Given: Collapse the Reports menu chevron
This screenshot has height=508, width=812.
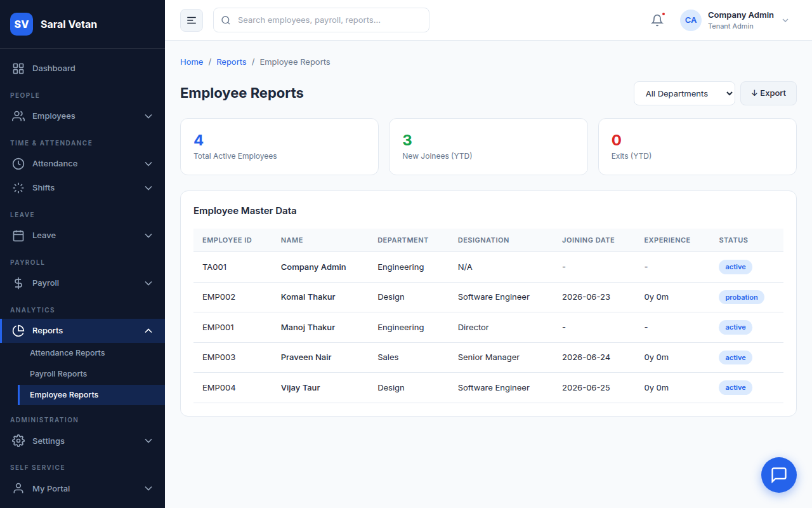Looking at the screenshot, I should pos(148,331).
